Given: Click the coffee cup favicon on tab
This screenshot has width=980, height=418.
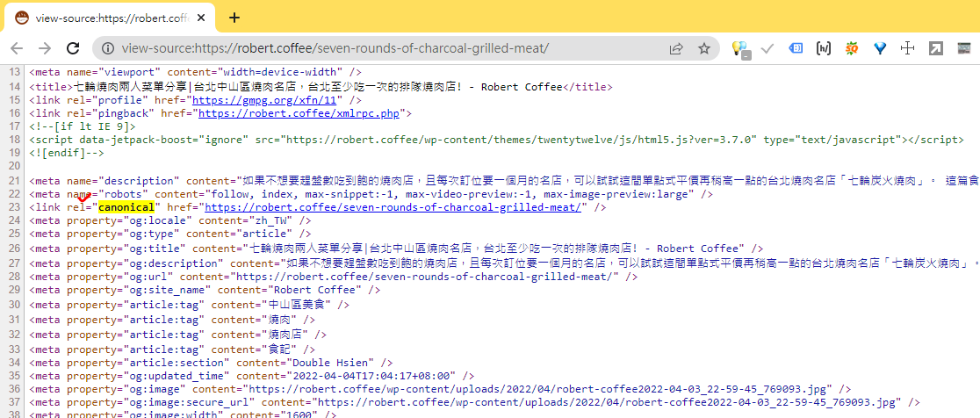Looking at the screenshot, I should 22,18.
